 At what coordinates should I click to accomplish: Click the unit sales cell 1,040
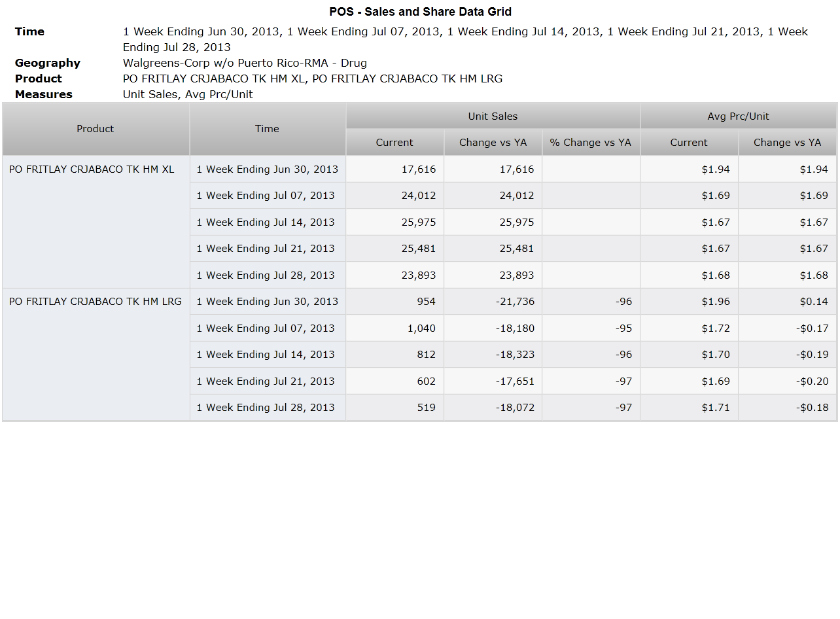click(x=395, y=328)
